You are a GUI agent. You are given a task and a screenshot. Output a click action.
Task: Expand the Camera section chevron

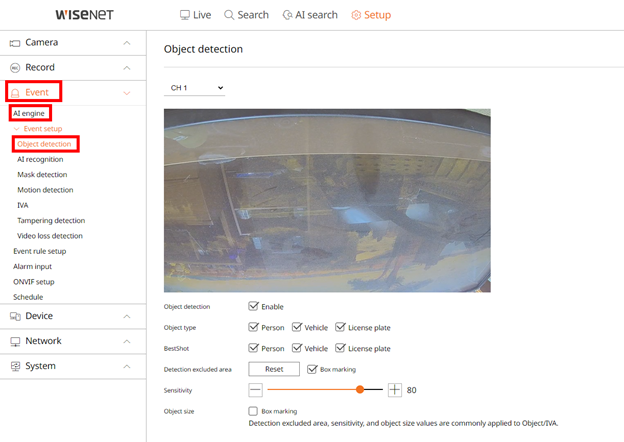(127, 43)
